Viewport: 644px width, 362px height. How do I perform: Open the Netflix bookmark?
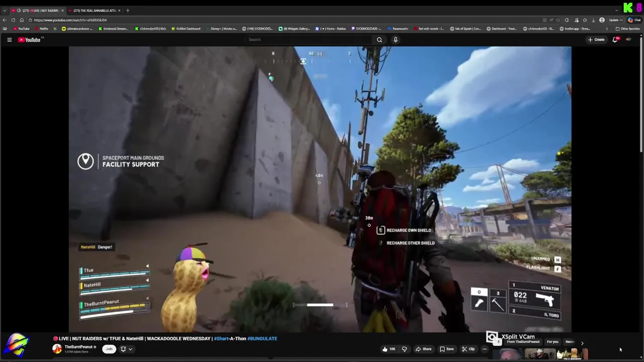(x=41, y=29)
